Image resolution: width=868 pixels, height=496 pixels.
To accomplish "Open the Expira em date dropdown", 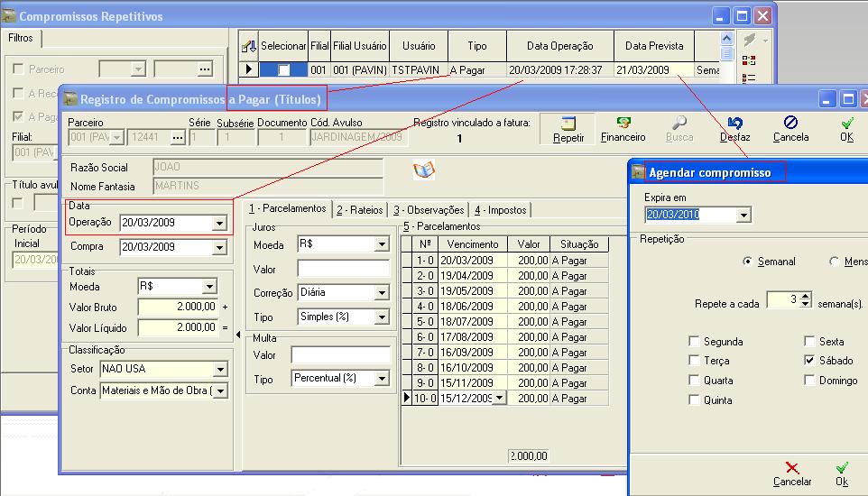I will tap(743, 215).
